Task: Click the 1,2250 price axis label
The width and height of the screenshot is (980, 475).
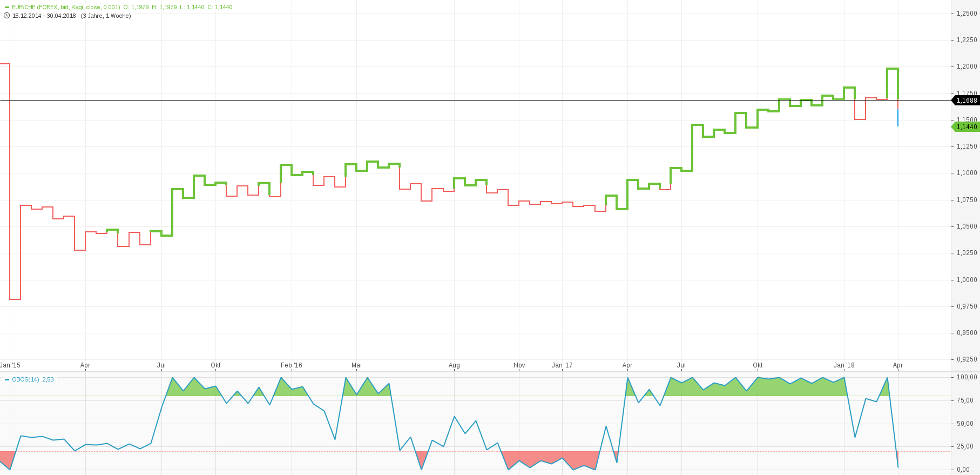Action: pyautogui.click(x=967, y=40)
